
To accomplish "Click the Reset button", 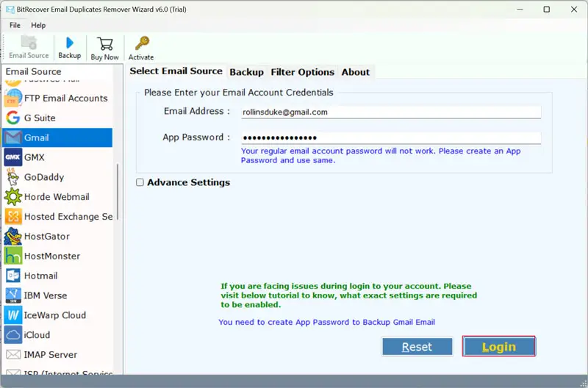I will (x=417, y=347).
